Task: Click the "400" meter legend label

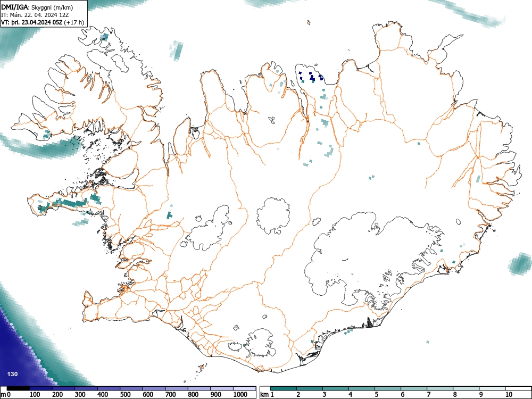Action: [103, 395]
